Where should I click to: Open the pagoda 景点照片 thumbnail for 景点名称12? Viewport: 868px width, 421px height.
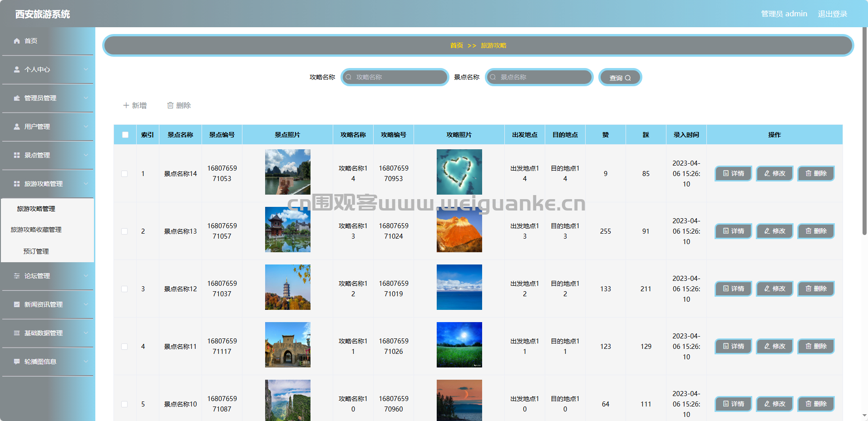pyautogui.click(x=288, y=287)
